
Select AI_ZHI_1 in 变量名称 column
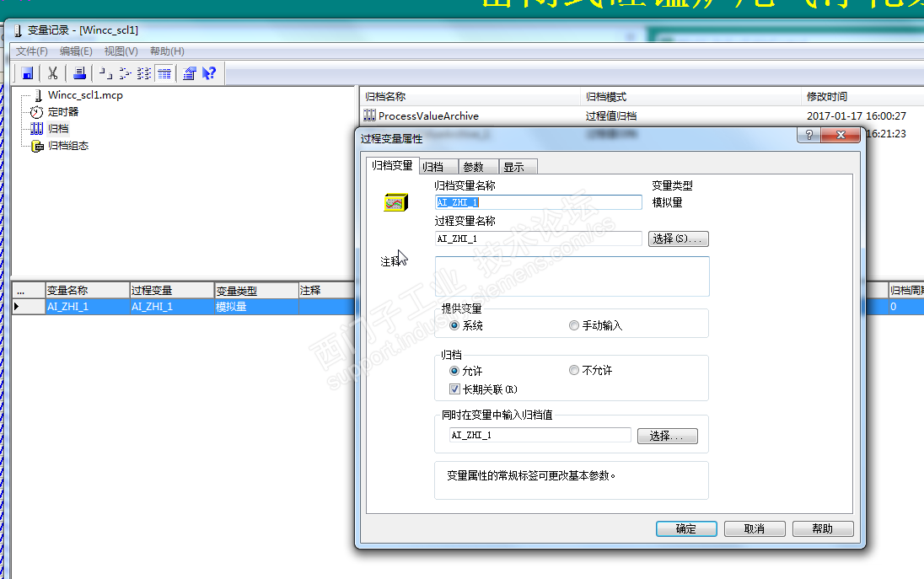(x=88, y=307)
